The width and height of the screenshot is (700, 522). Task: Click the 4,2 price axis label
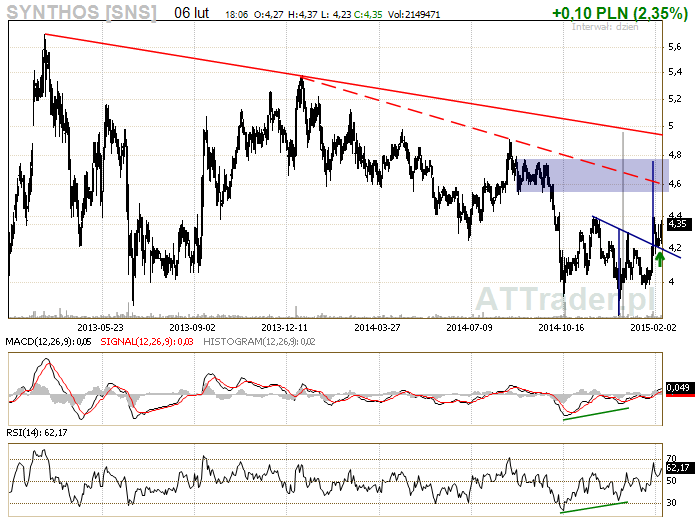[x=675, y=247]
